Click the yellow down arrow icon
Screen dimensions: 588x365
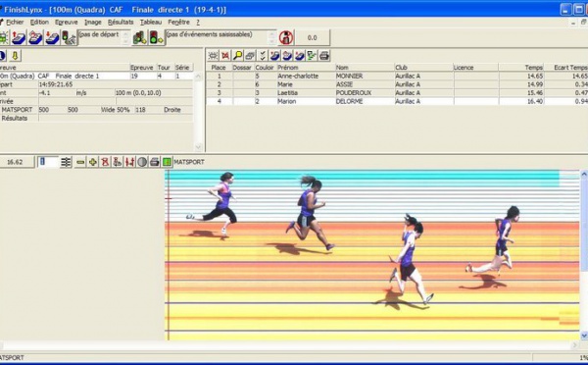click(x=15, y=56)
